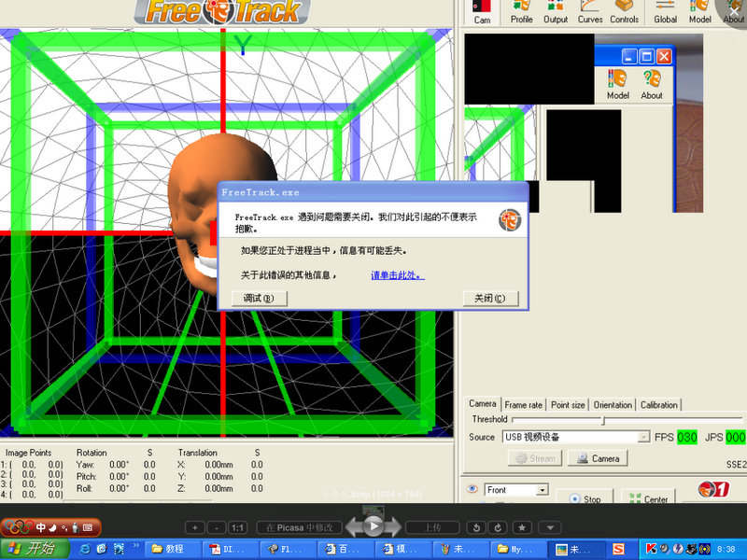
Task: Click the 中 Chinese input mode indicator
Action: 40,527
